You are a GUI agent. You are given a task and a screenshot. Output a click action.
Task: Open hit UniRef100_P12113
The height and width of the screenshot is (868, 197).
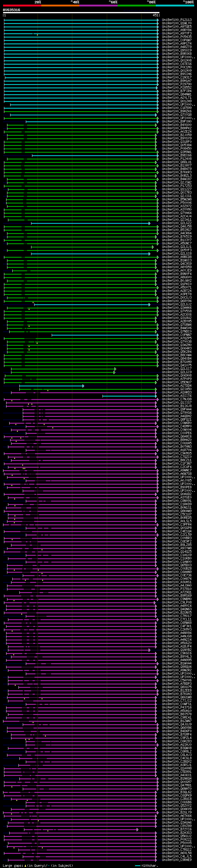(x=177, y=20)
